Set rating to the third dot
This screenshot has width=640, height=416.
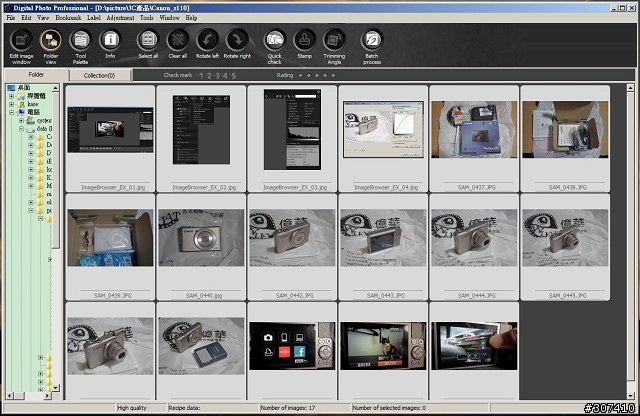(x=317, y=75)
